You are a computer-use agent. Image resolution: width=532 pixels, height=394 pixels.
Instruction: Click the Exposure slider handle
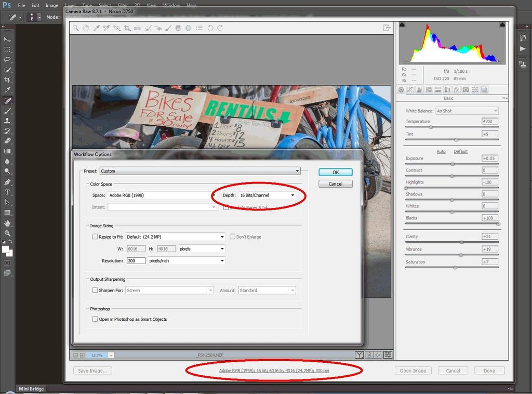tap(453, 164)
